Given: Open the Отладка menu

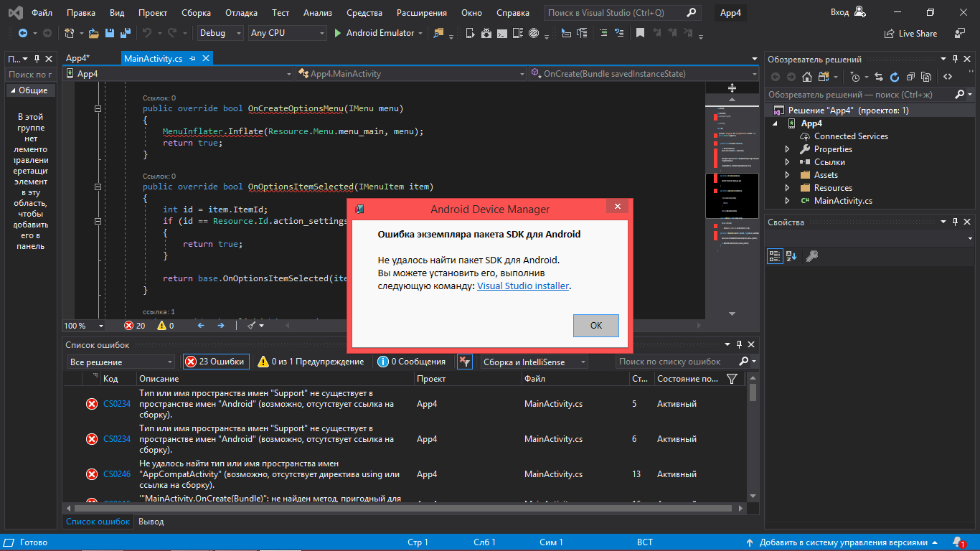Looking at the screenshot, I should 242,12.
